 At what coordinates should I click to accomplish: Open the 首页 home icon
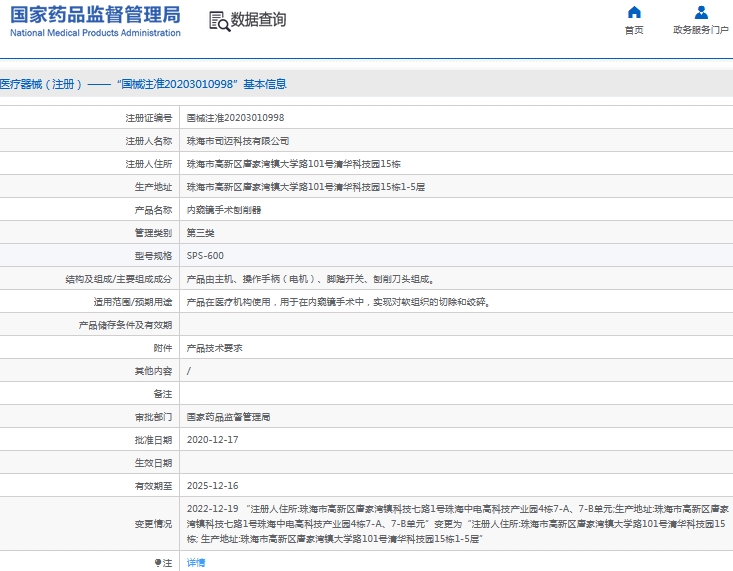point(634,12)
